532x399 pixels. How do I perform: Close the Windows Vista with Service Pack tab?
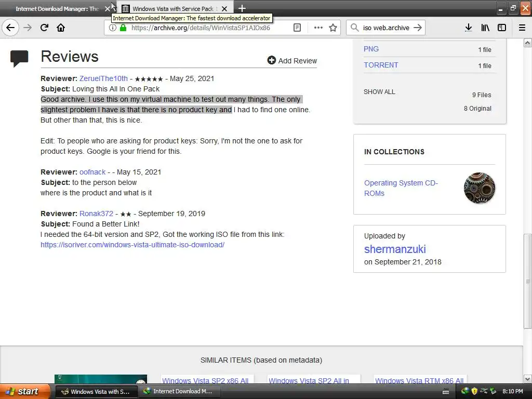pos(224,9)
